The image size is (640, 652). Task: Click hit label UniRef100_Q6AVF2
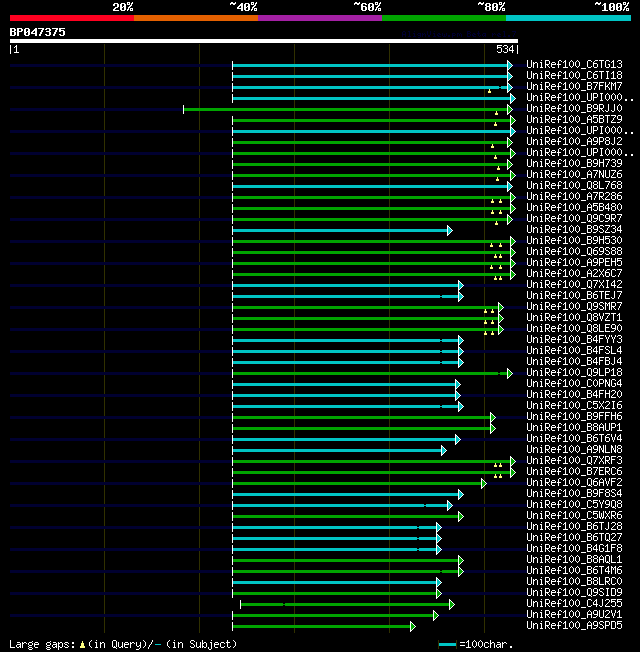pyautogui.click(x=574, y=482)
